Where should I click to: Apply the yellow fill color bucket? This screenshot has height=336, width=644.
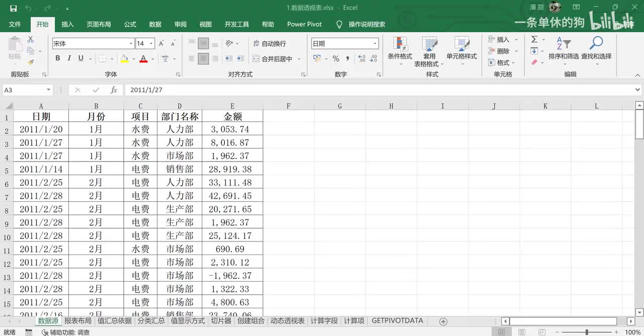124,59
